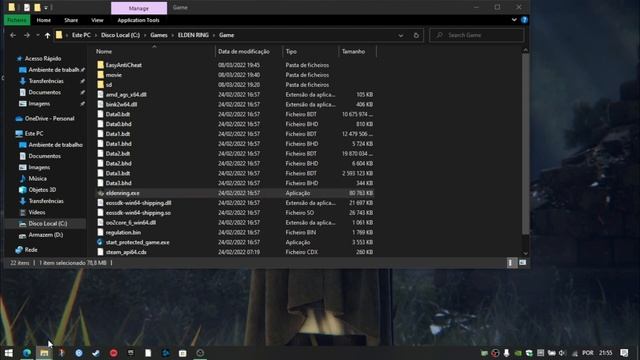Click the Search Game input field
Viewport: 640px width, 360px height.
(x=477, y=36)
